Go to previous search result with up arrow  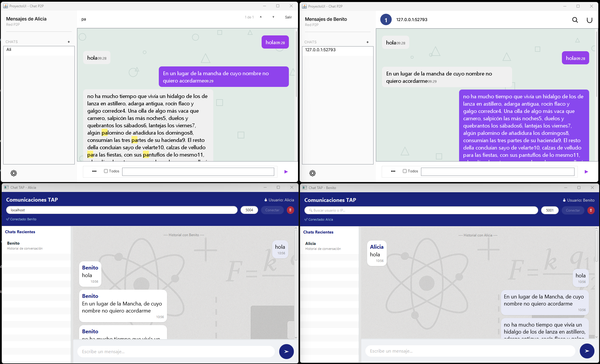tap(260, 17)
